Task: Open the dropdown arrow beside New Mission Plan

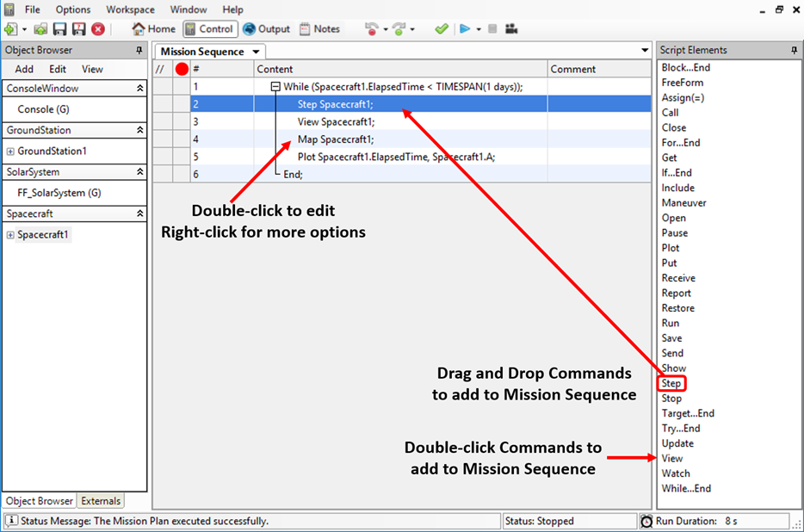Action: 24,30
